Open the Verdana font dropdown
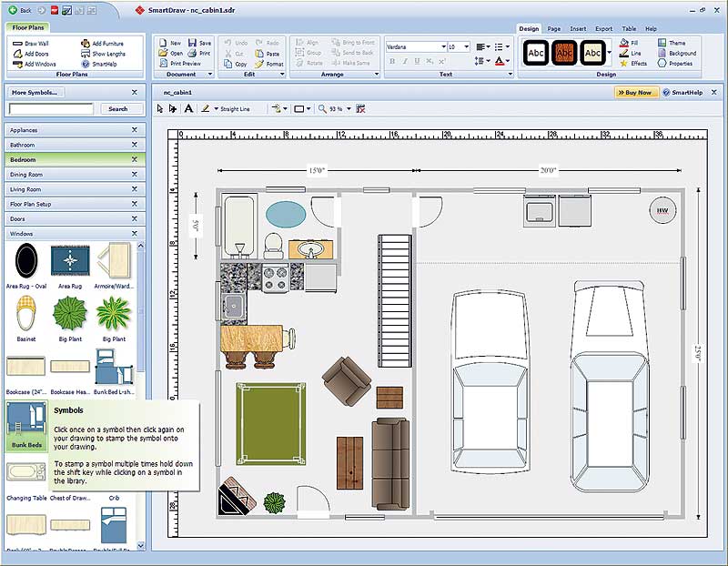This screenshot has width=728, height=566. tap(443, 47)
